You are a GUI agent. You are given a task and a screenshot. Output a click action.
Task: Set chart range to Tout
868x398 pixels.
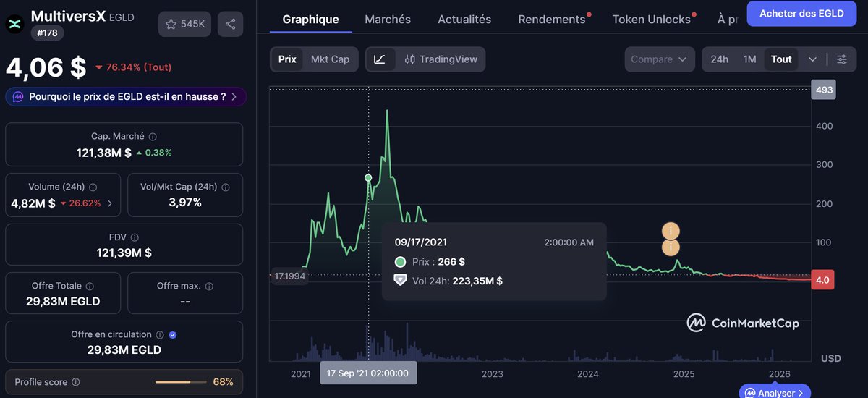point(781,59)
